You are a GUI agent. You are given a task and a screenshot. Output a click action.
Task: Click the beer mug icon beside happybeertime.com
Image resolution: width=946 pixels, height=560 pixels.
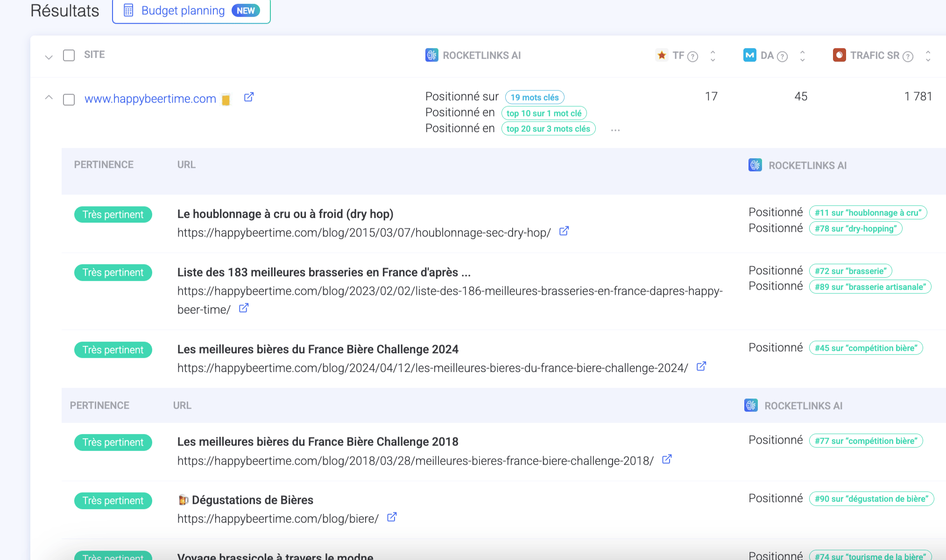click(226, 99)
